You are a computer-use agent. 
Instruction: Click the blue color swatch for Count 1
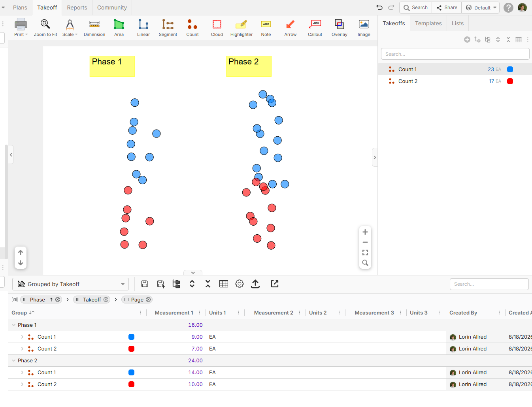point(510,69)
